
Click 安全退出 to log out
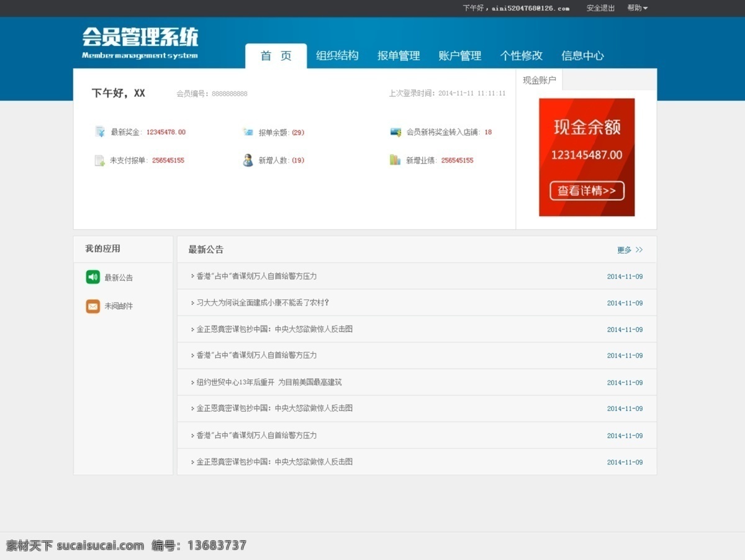[x=601, y=8]
